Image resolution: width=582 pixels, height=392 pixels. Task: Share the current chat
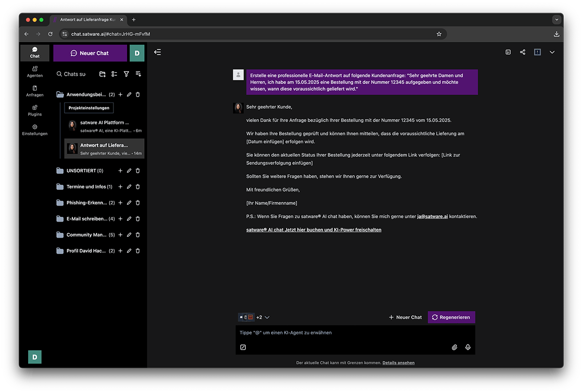coord(523,52)
